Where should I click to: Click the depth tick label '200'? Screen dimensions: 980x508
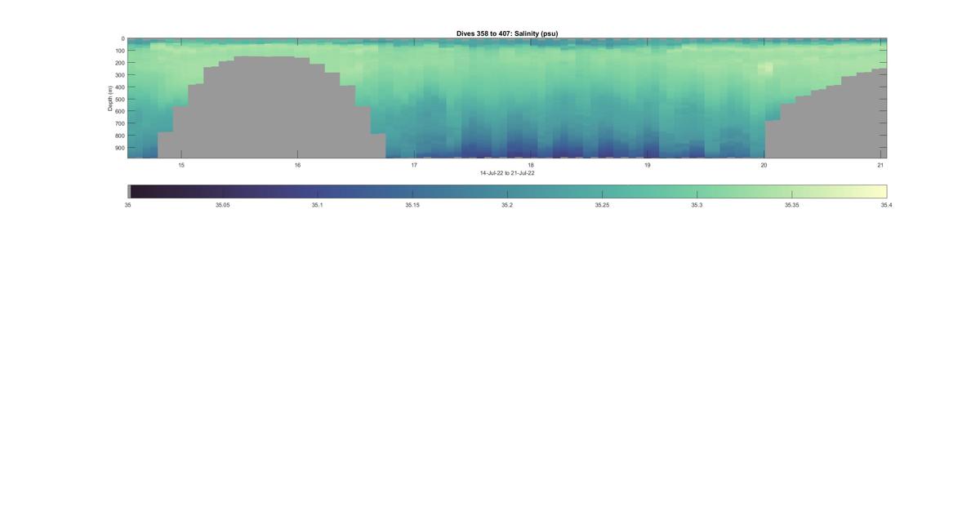point(119,63)
